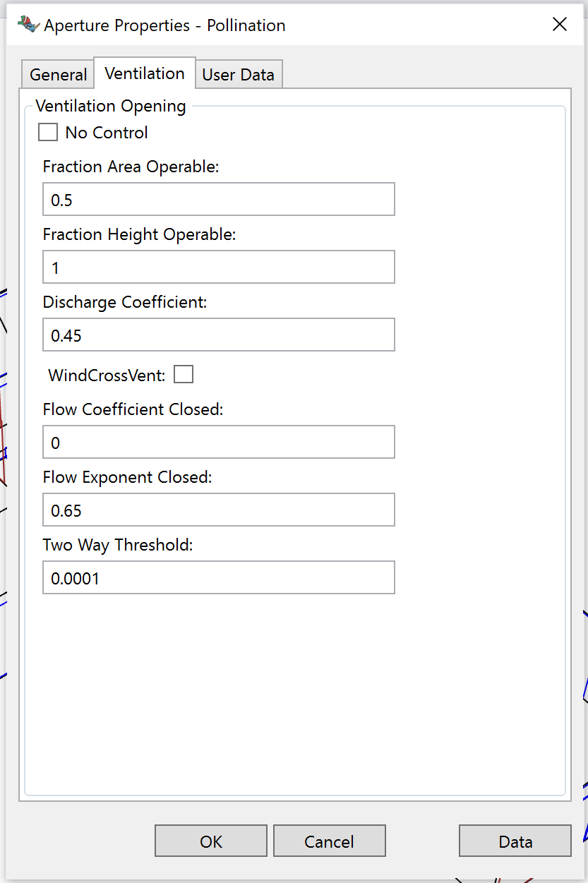Select the Ventilation tab
The image size is (588, 883).
pos(145,73)
